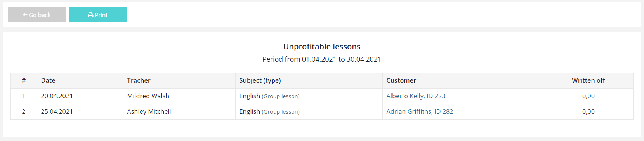
Task: Click teacher name Mildred Walsh
Action: (148, 96)
